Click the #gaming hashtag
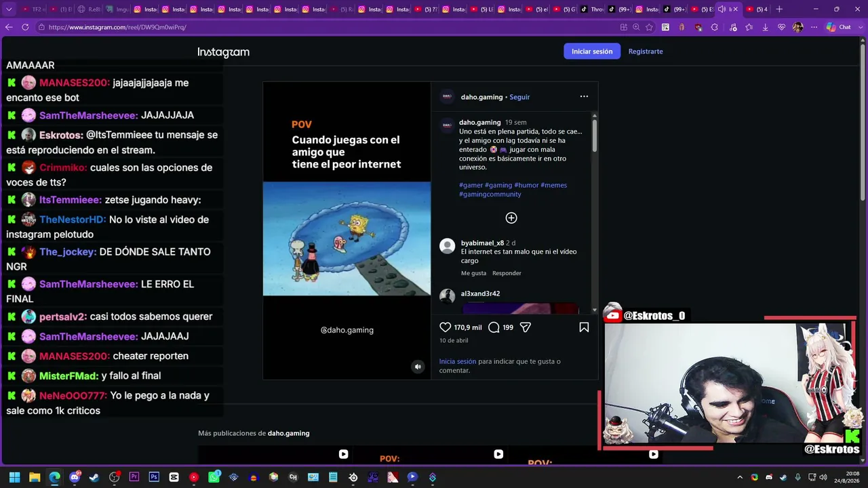This screenshot has height=488, width=868. [x=498, y=185]
